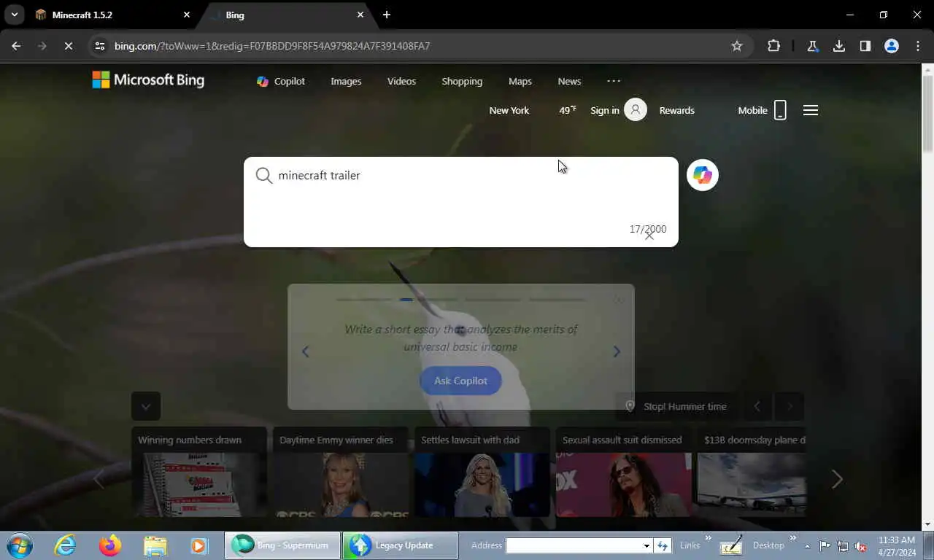Launch Firefox from the taskbar
Viewport: 934px width, 560px height.
pos(110,545)
